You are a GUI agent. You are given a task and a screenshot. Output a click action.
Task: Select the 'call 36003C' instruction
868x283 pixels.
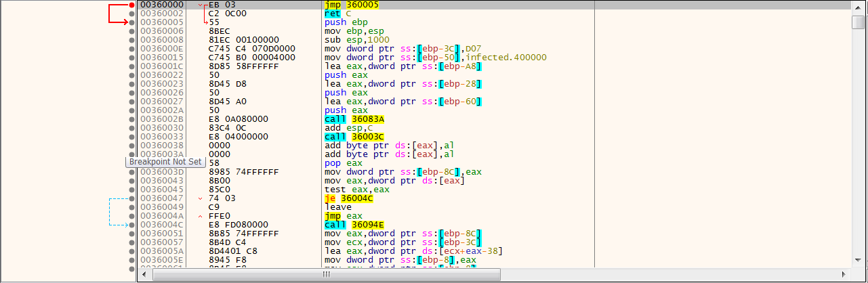point(354,137)
